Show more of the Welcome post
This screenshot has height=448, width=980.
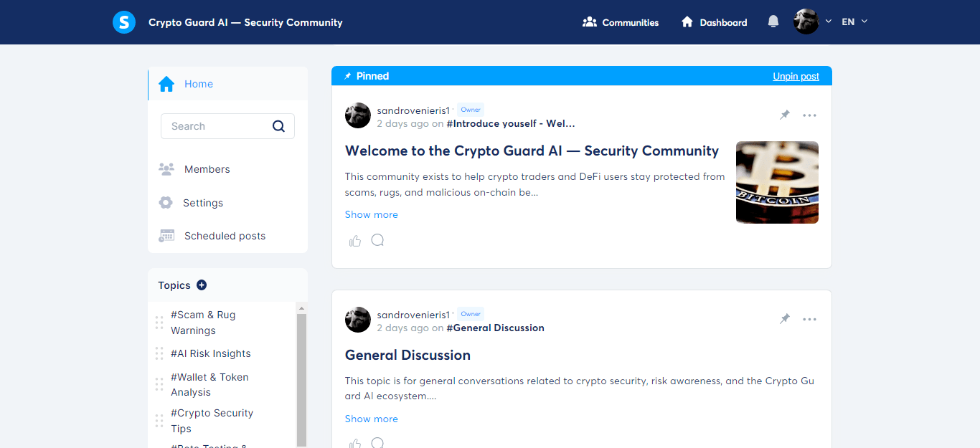371,214
